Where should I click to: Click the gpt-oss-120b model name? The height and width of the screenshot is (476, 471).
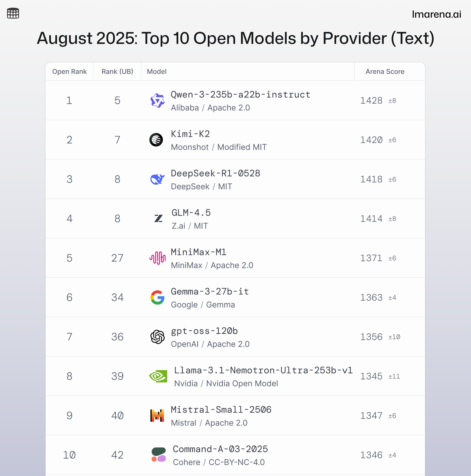coord(205,331)
